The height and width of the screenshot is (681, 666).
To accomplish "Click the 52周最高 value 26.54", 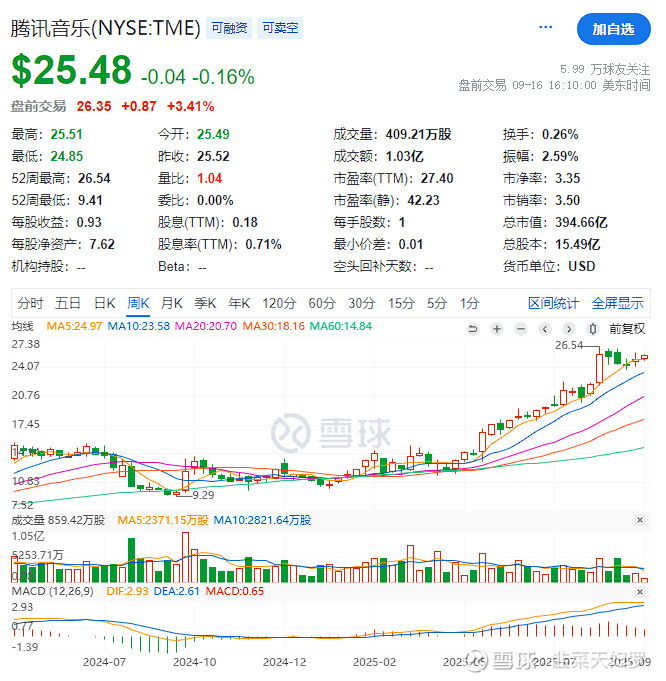I will pyautogui.click(x=94, y=178).
